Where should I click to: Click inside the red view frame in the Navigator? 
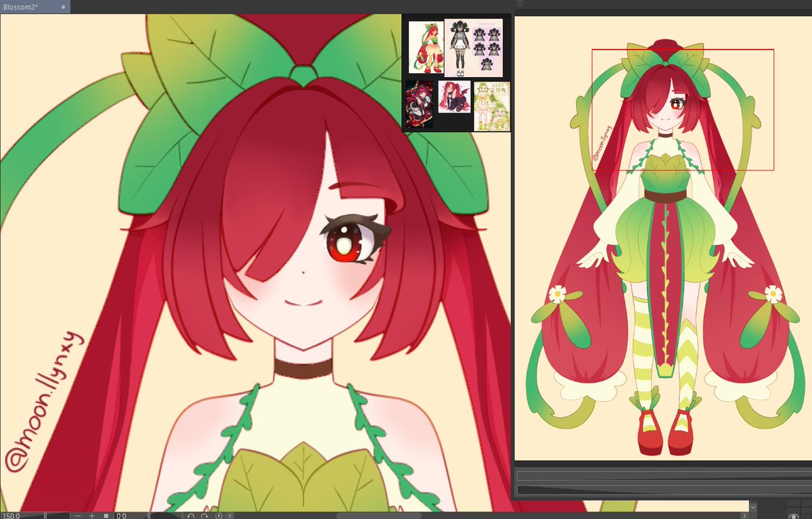pyautogui.click(x=683, y=110)
